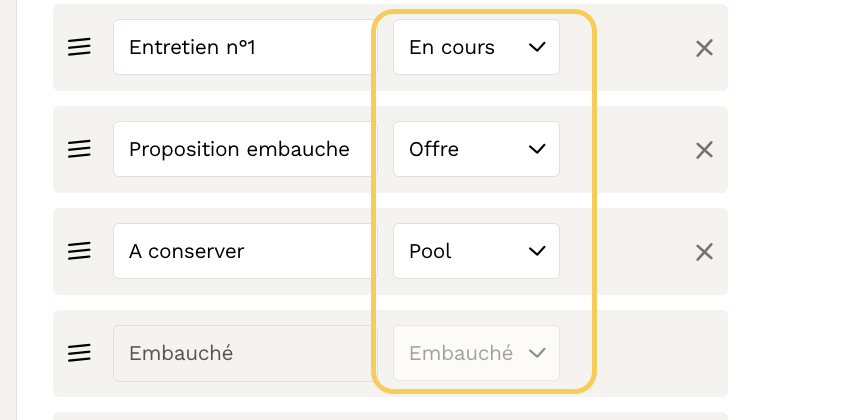The height and width of the screenshot is (420, 848).
Task: Delete the Entretien n°1 stage with X
Action: [x=704, y=48]
